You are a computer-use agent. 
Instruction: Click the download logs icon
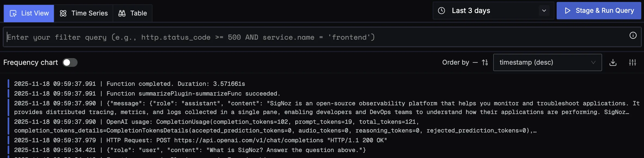coord(613,62)
